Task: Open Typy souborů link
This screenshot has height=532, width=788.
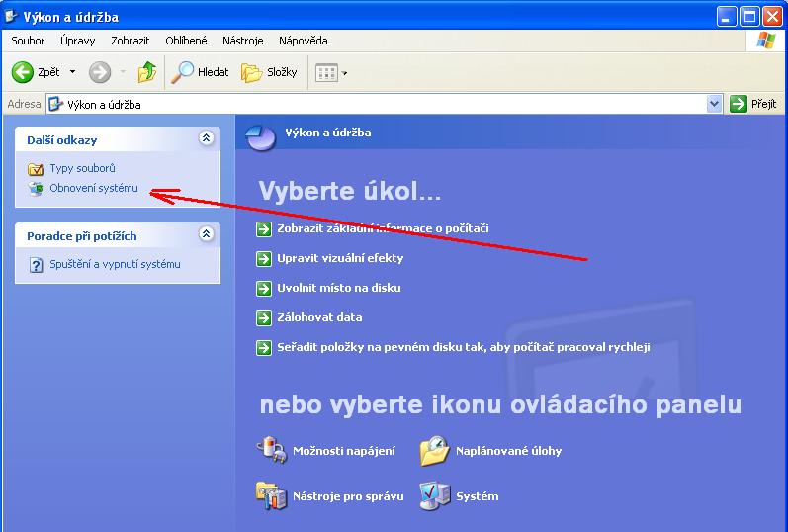Action: (82, 168)
